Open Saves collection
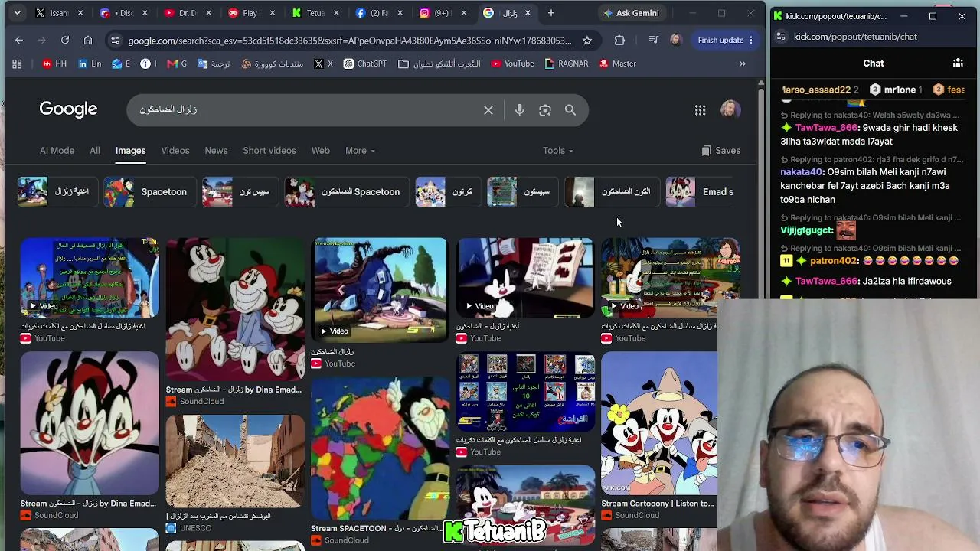Screen dimensions: 980x551 [720, 151]
